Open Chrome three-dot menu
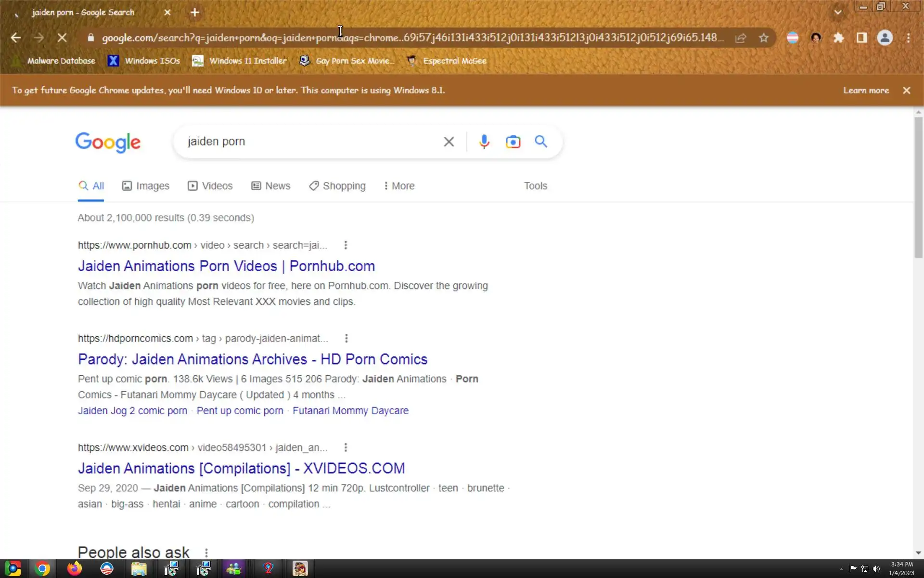Screen dimensions: 924x578 (908, 38)
